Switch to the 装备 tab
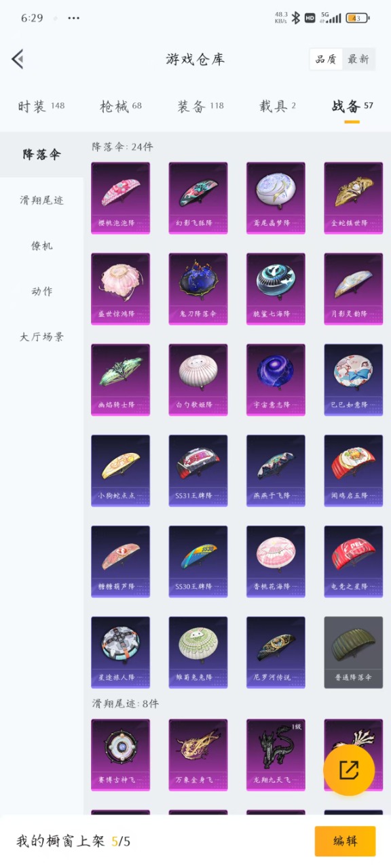The width and height of the screenshot is (391, 868). click(x=200, y=106)
